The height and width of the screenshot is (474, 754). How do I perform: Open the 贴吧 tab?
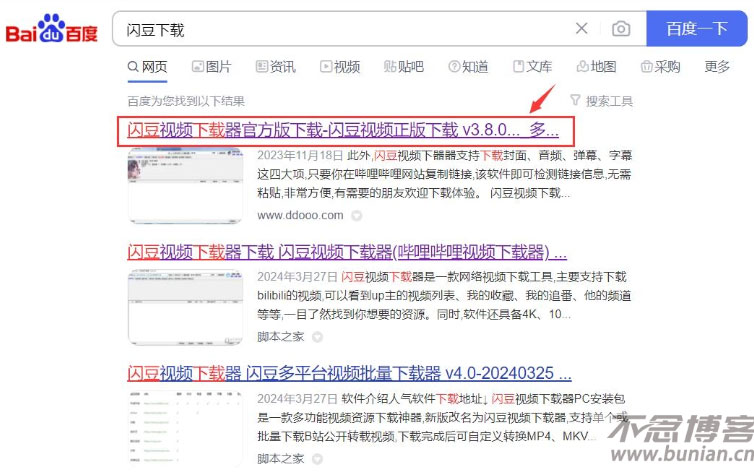(404, 66)
